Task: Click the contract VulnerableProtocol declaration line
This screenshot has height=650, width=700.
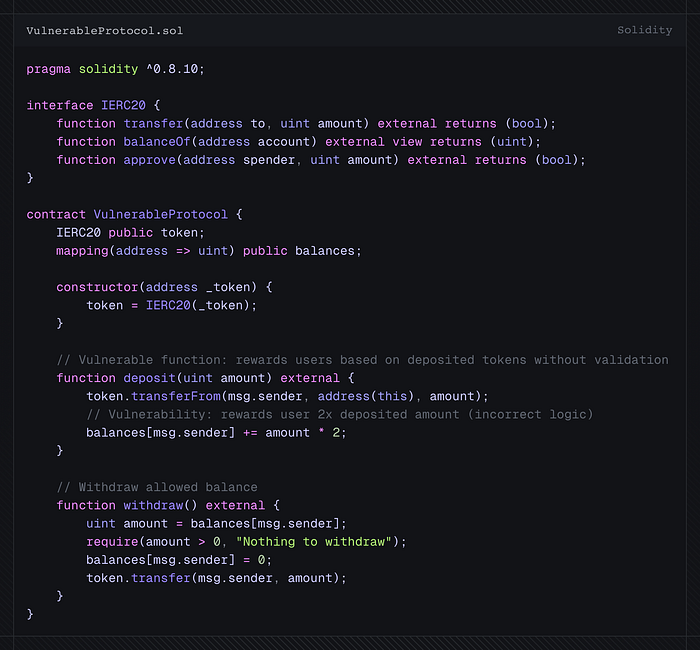Action: (134, 215)
